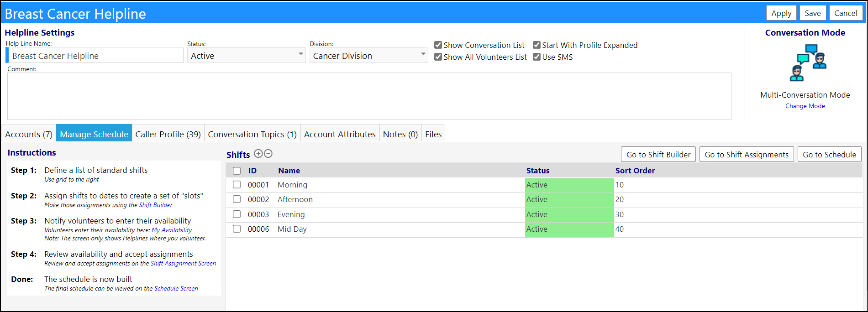Image resolution: width=868 pixels, height=312 pixels.
Task: Switch to the Accounts (7) tab
Action: (29, 134)
